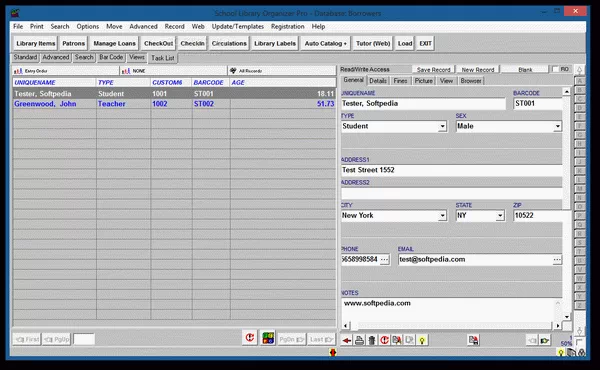Open the Registration menu
This screenshot has height=370, width=600.
pyautogui.click(x=288, y=26)
